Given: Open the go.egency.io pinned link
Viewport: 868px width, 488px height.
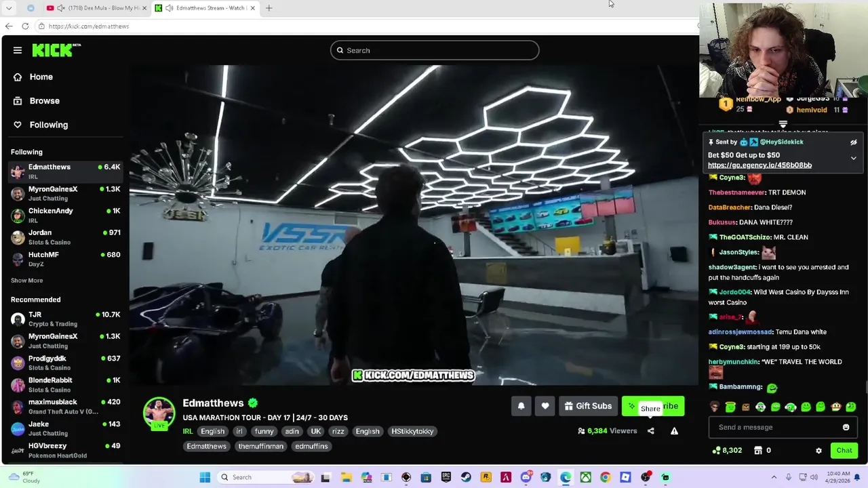Looking at the screenshot, I should coord(759,165).
